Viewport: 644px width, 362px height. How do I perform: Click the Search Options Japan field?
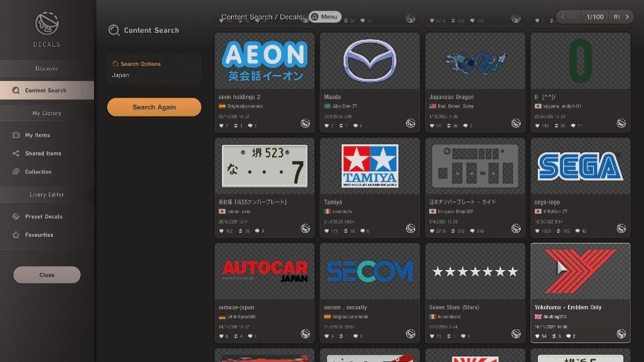click(x=154, y=69)
